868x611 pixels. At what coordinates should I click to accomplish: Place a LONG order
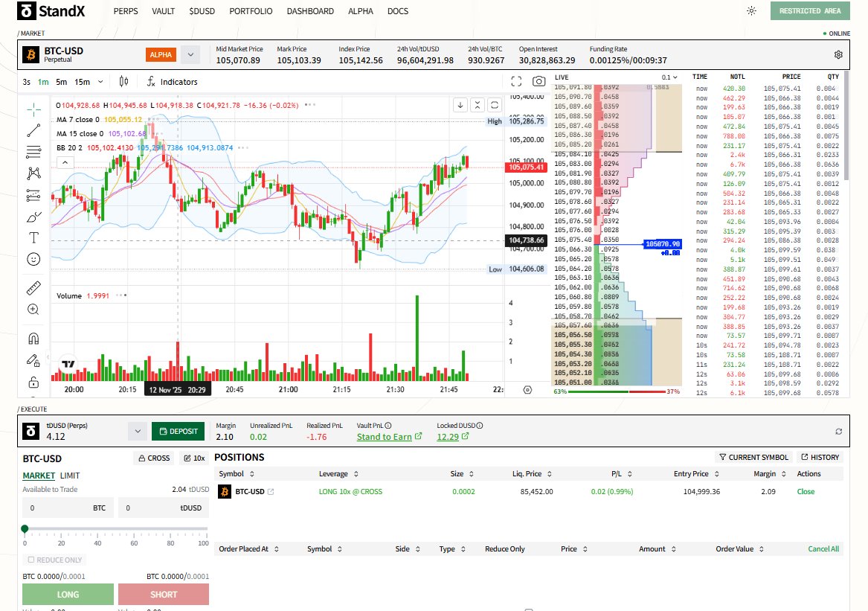coord(68,595)
